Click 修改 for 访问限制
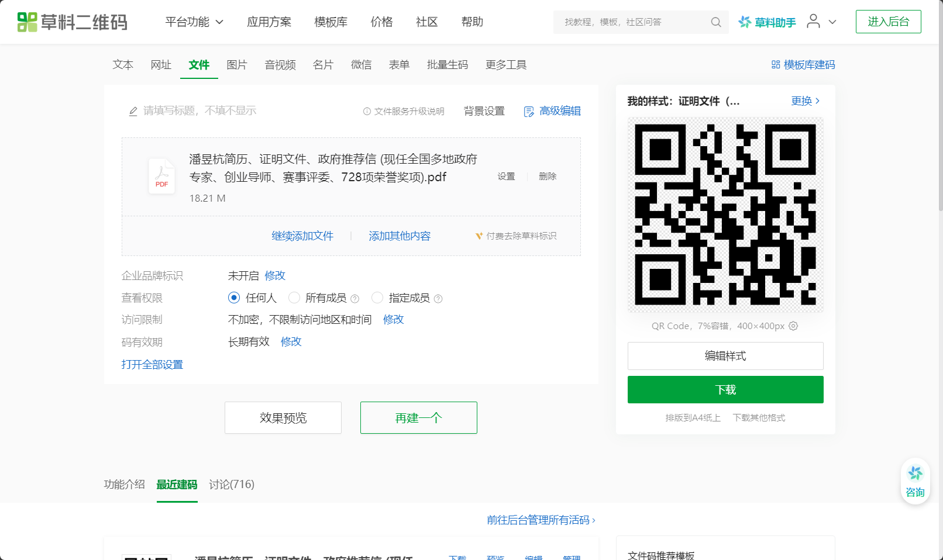The image size is (943, 560). [394, 320]
